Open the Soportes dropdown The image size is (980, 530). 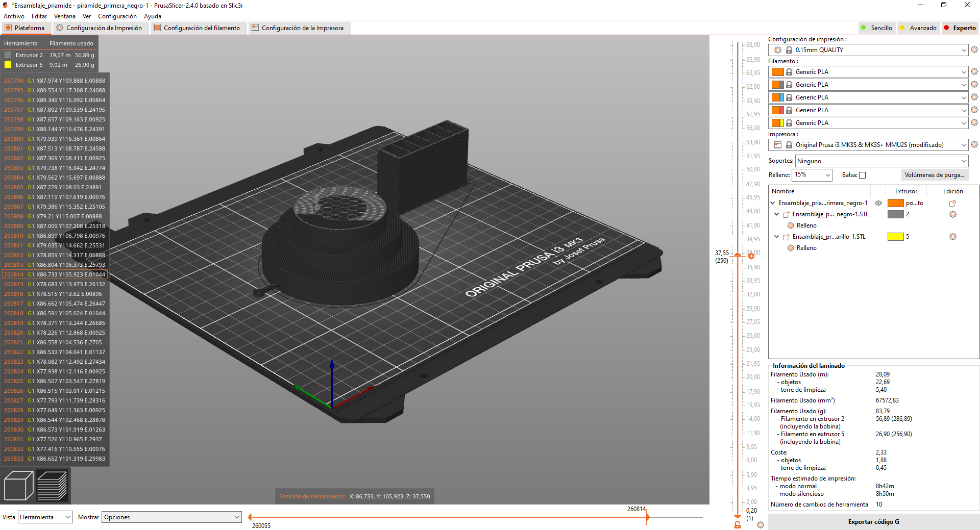tap(881, 161)
